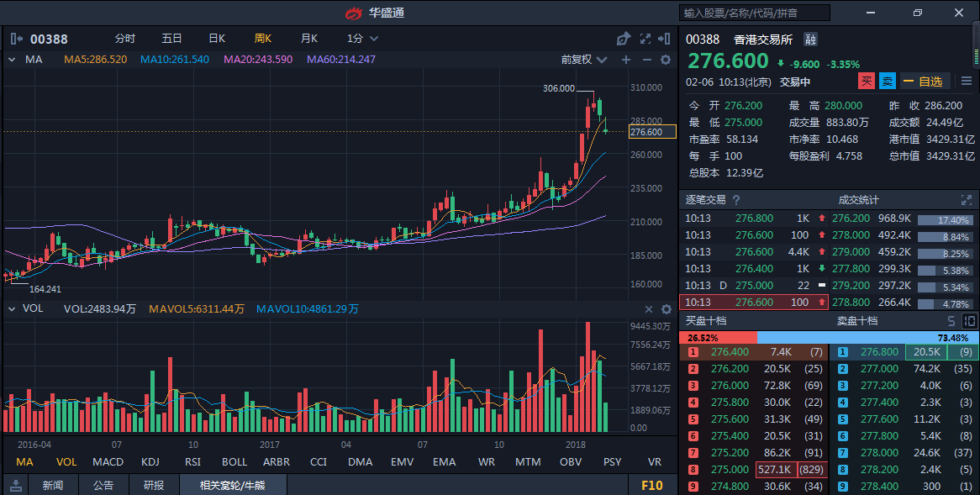This screenshot has width=980, height=495.
Task: Close the VOL indicator panel
Action: click(649, 309)
